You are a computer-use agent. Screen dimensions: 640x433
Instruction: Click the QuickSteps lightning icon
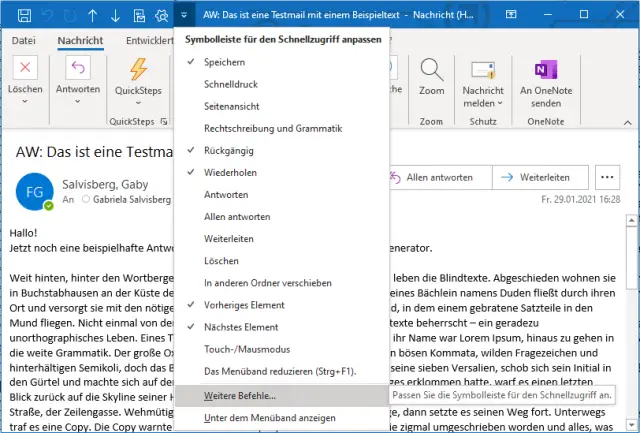pyautogui.click(x=139, y=69)
